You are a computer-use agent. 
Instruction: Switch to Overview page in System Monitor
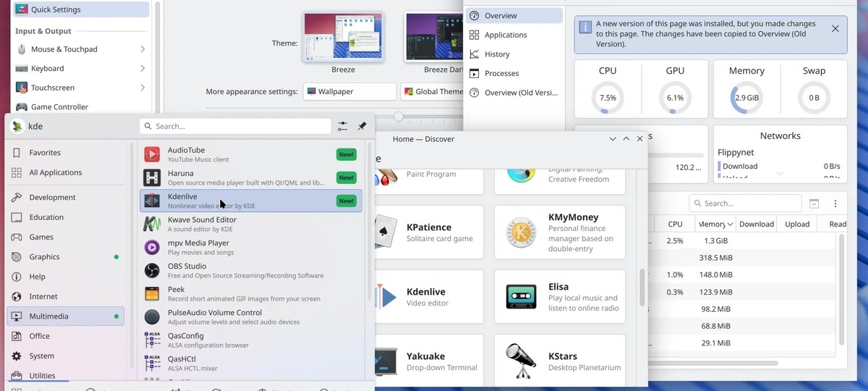pyautogui.click(x=514, y=15)
